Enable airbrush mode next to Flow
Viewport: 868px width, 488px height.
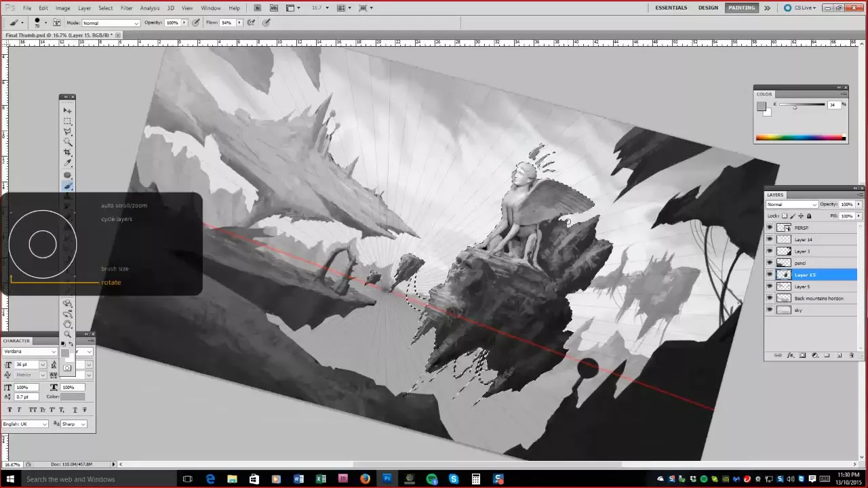tap(251, 22)
